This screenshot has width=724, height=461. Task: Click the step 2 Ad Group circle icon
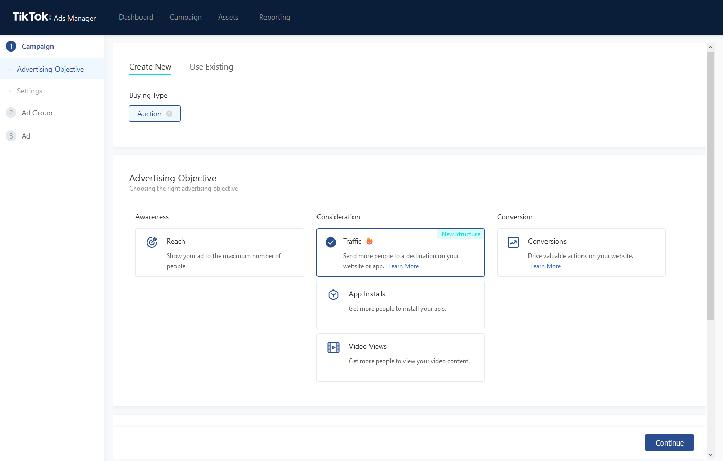click(x=11, y=113)
